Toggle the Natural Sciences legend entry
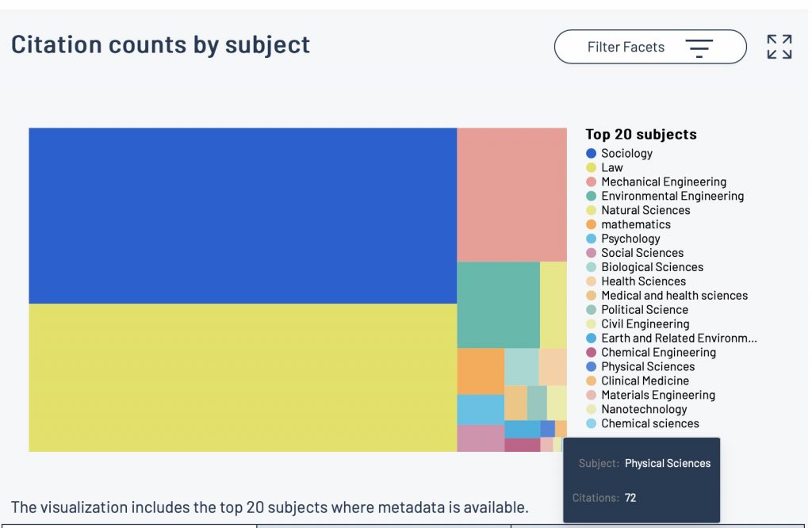Screen dimensions: 812x528 645,210
